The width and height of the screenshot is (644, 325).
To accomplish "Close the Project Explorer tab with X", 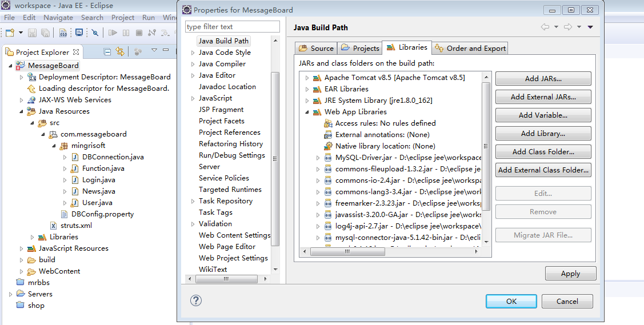I will coord(76,52).
